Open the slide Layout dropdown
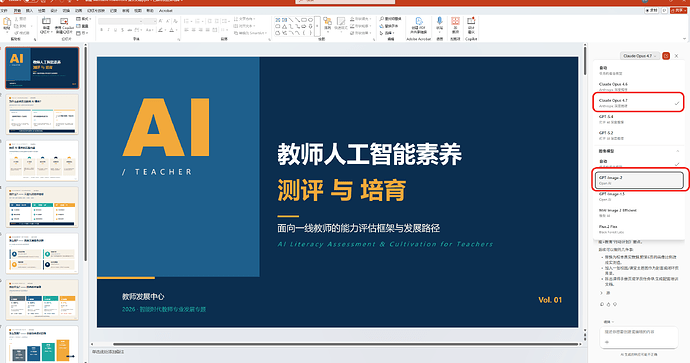 84,19
